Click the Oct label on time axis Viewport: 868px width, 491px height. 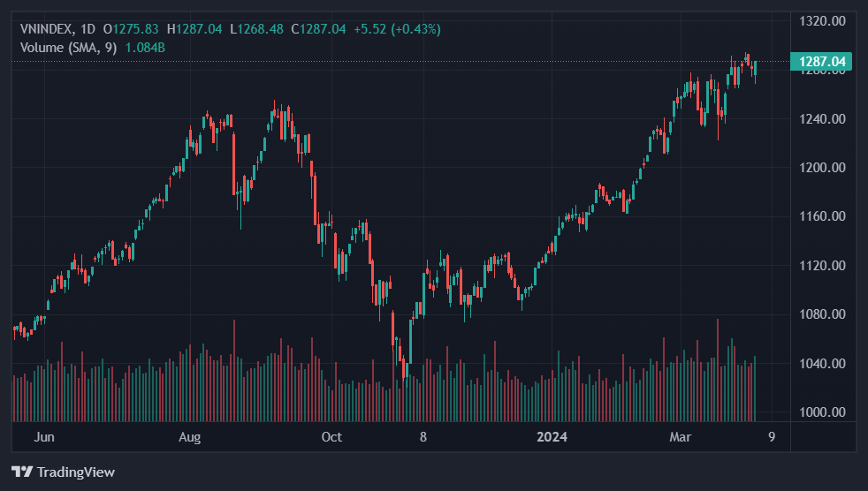pyautogui.click(x=331, y=437)
